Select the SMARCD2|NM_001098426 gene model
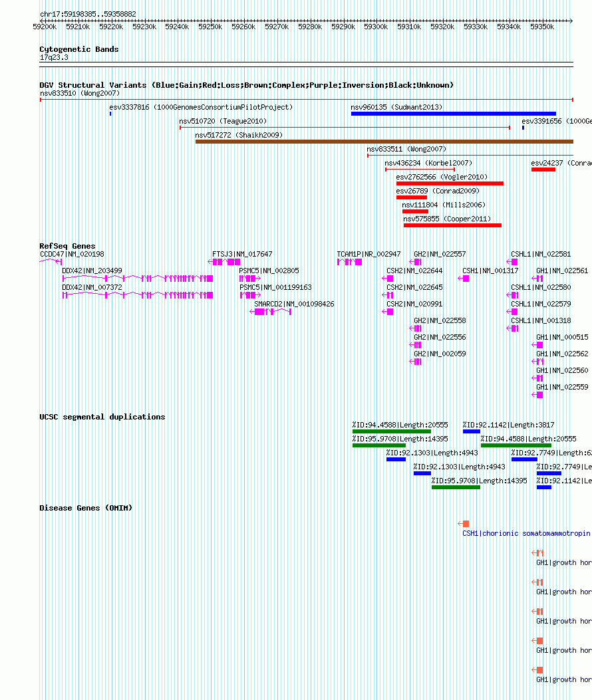Screen dimensions: 592x700 [270, 312]
